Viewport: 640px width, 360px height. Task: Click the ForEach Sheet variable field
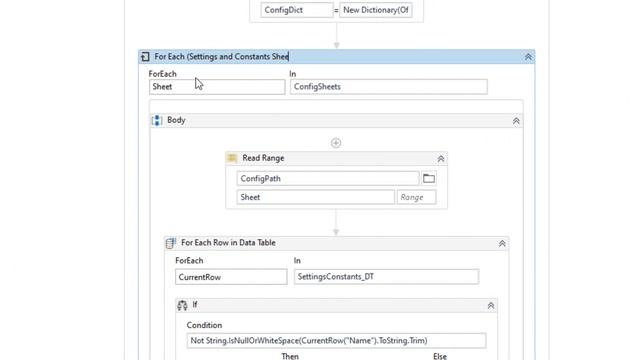[217, 87]
